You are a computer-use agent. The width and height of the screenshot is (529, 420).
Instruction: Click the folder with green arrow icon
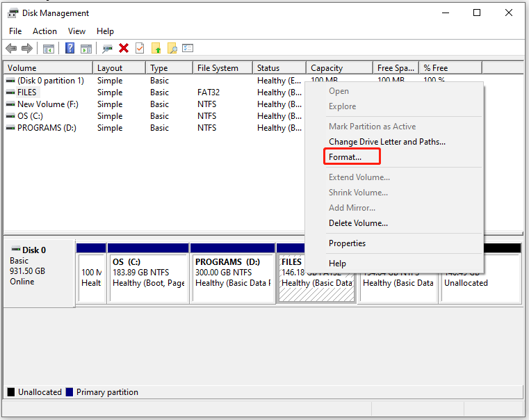[x=156, y=48]
